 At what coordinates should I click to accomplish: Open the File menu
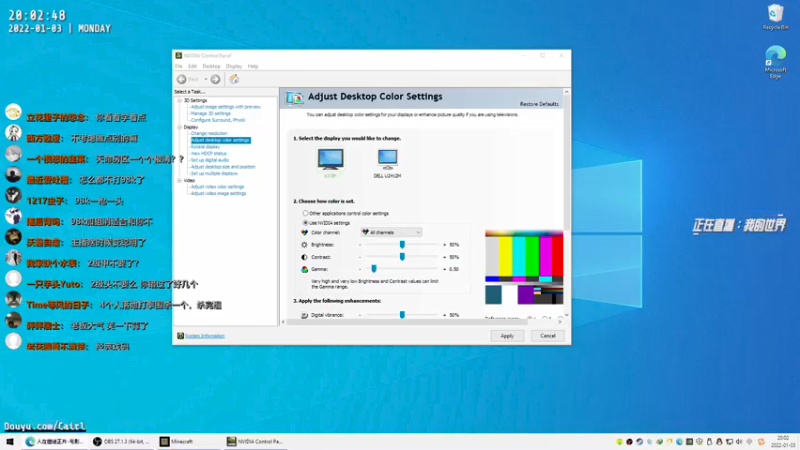(179, 66)
